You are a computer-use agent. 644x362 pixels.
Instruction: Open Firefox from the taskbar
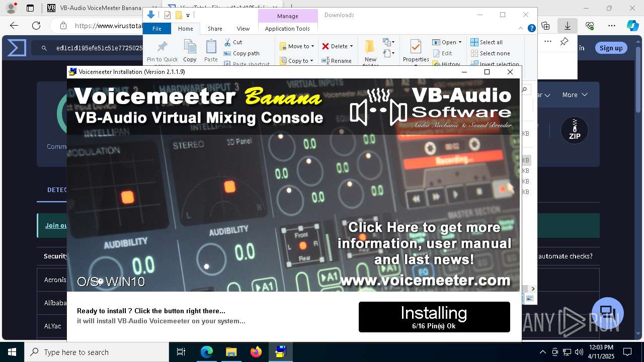(256, 352)
